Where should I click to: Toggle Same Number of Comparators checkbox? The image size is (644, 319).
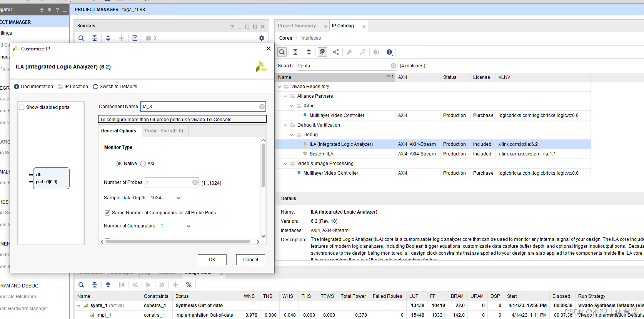pyautogui.click(x=107, y=213)
